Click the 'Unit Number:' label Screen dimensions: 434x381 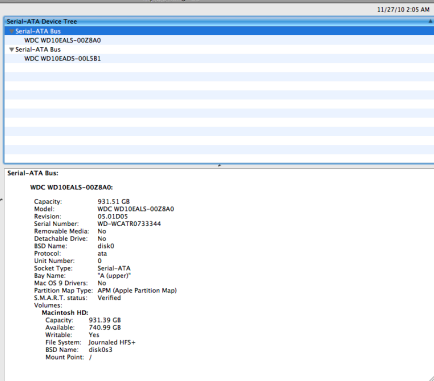pos(54,261)
